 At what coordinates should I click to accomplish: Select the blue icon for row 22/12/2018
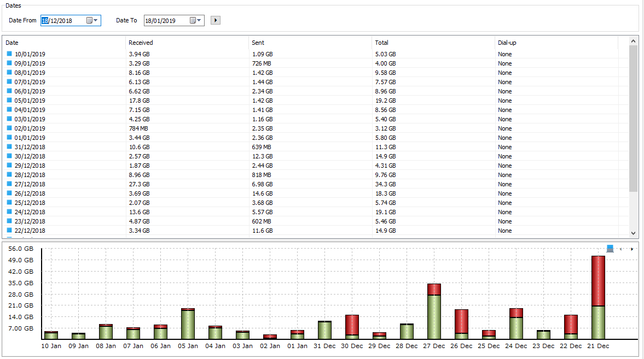(9, 230)
